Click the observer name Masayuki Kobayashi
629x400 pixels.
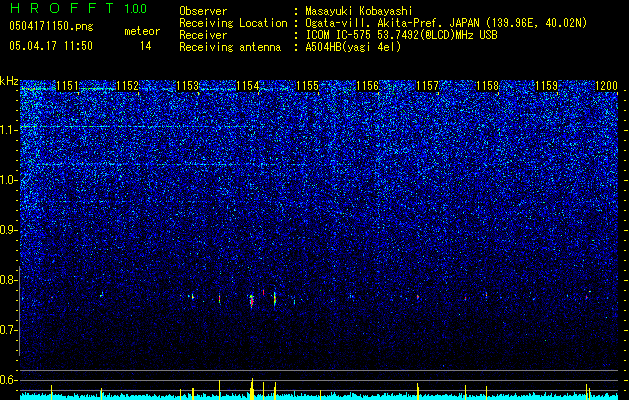click(359, 11)
